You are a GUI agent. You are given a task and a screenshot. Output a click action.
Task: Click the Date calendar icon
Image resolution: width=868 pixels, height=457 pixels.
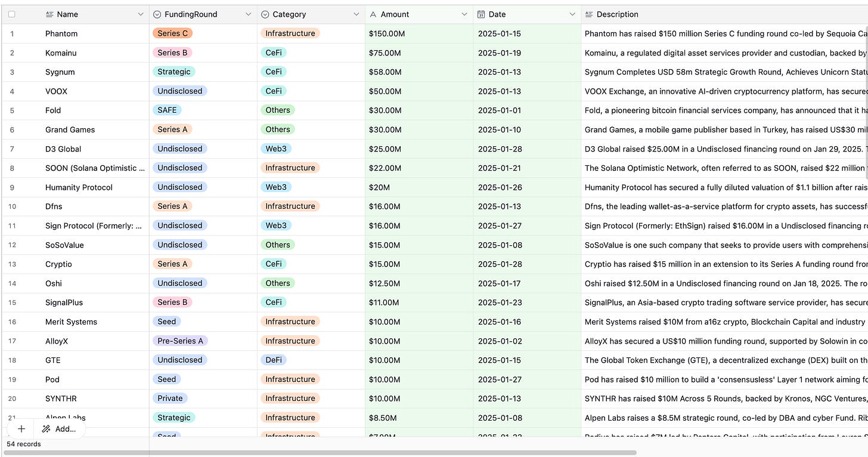[x=481, y=14]
